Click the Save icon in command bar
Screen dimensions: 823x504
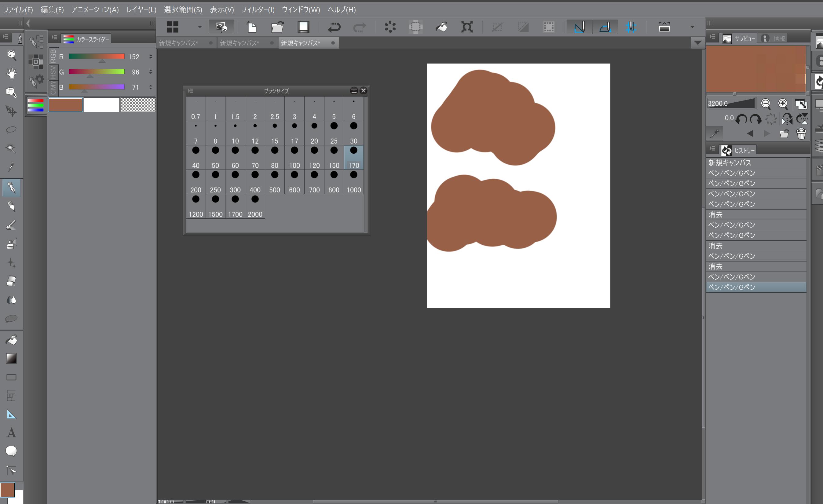pos(303,27)
